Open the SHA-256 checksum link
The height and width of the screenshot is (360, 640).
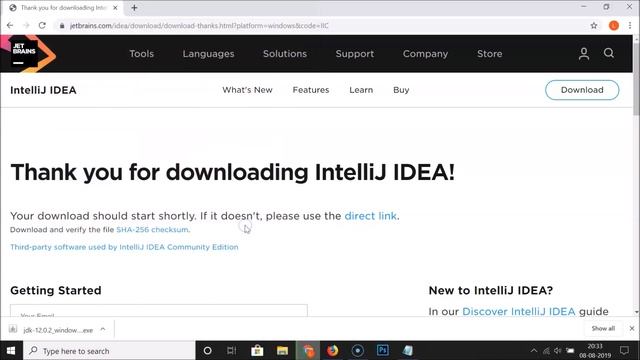[152, 229]
